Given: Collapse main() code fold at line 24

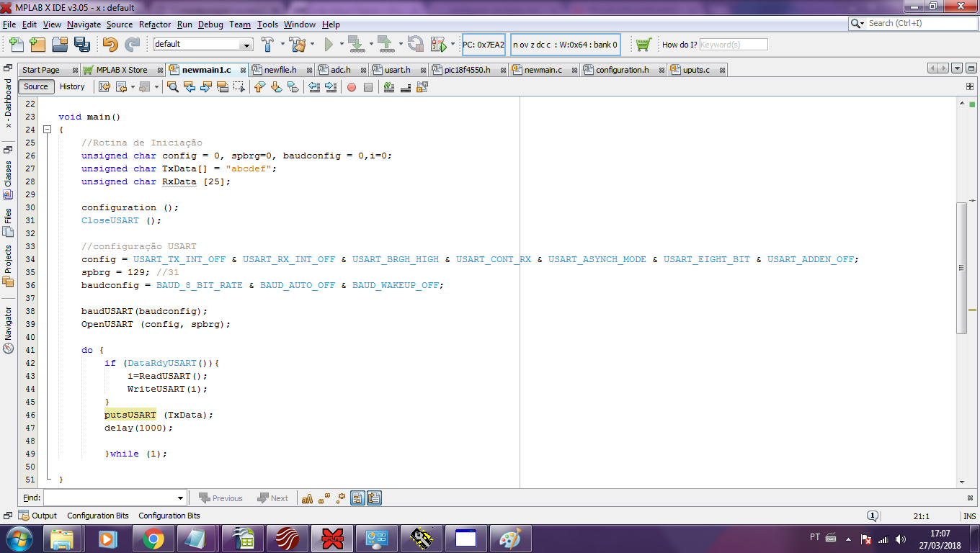Looking at the screenshot, I should 48,130.
